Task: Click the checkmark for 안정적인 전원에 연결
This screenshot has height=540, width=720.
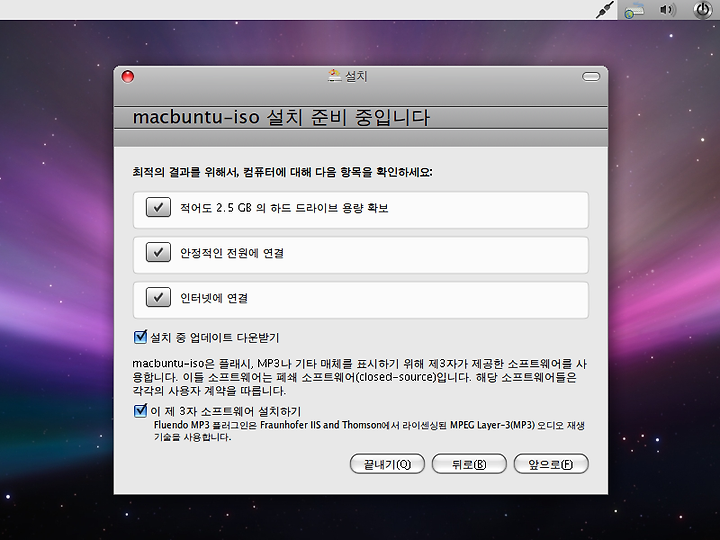Action: pyautogui.click(x=158, y=252)
